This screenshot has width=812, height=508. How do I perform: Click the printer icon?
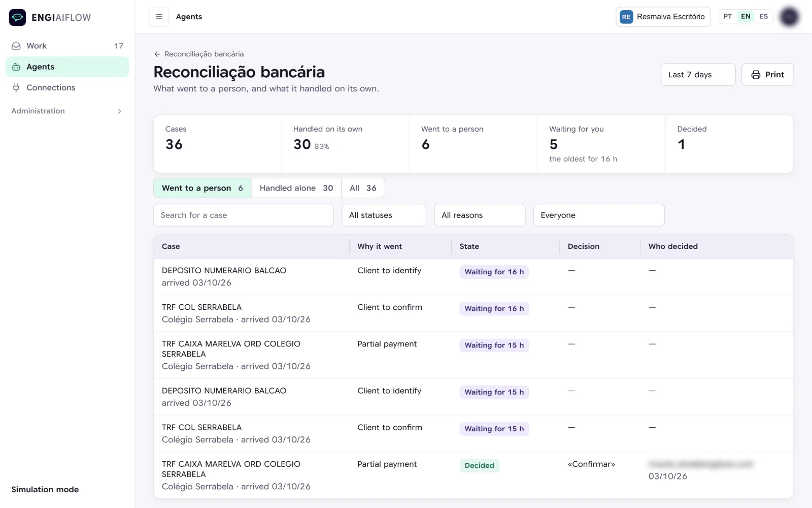click(x=756, y=75)
